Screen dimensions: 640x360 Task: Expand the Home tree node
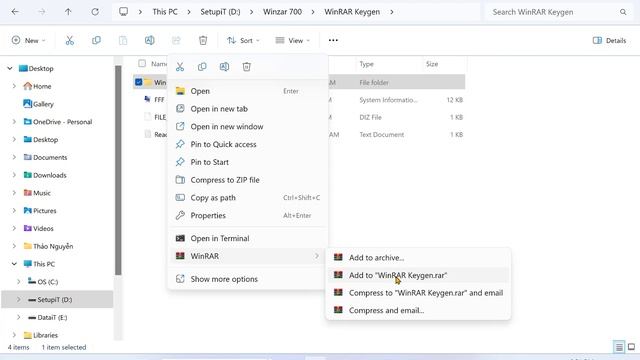pyautogui.click(x=14, y=86)
